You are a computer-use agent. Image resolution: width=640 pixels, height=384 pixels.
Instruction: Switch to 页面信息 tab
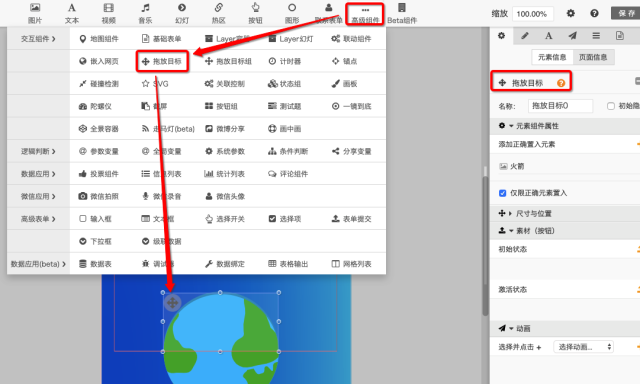[593, 57]
